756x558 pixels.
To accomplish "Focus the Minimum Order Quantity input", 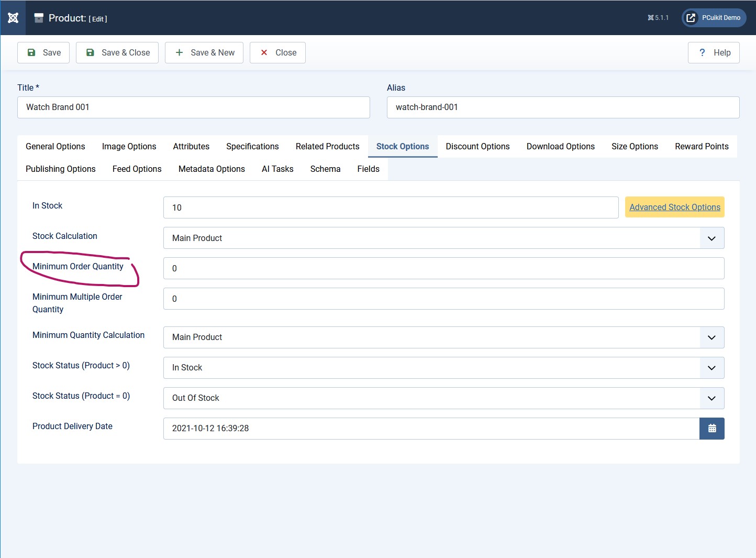I will coord(443,268).
